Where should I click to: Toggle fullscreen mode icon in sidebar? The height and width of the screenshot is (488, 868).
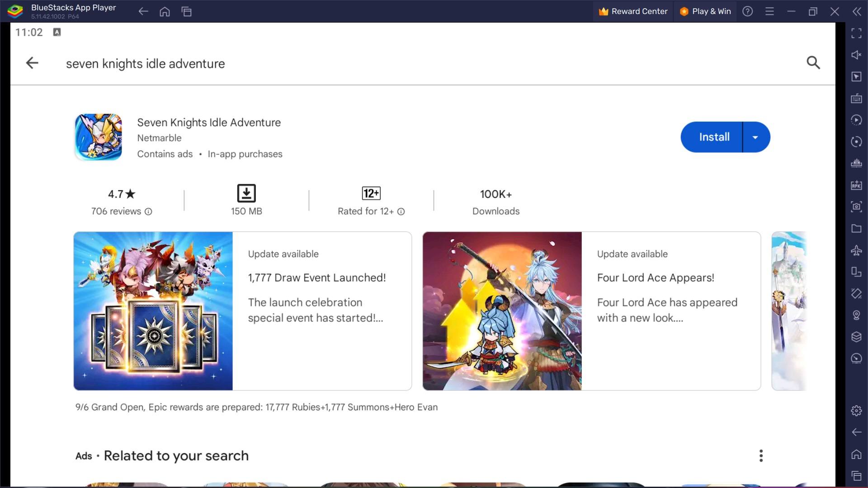click(x=856, y=33)
